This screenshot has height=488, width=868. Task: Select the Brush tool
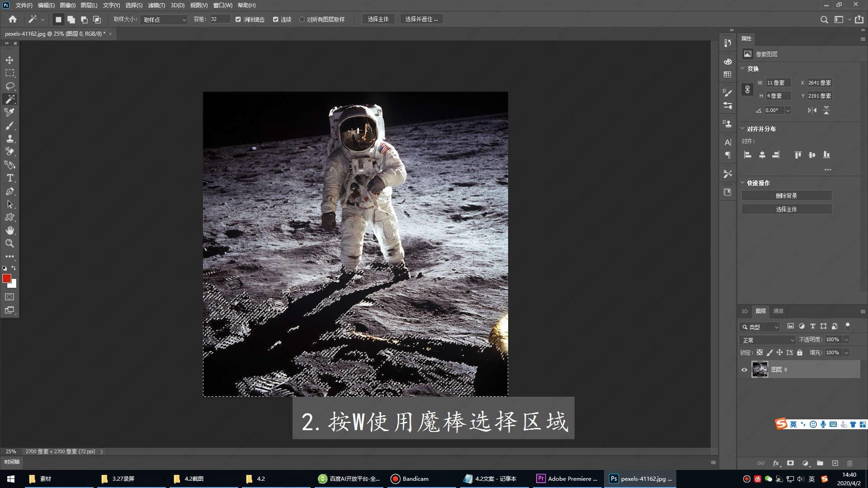(x=9, y=126)
